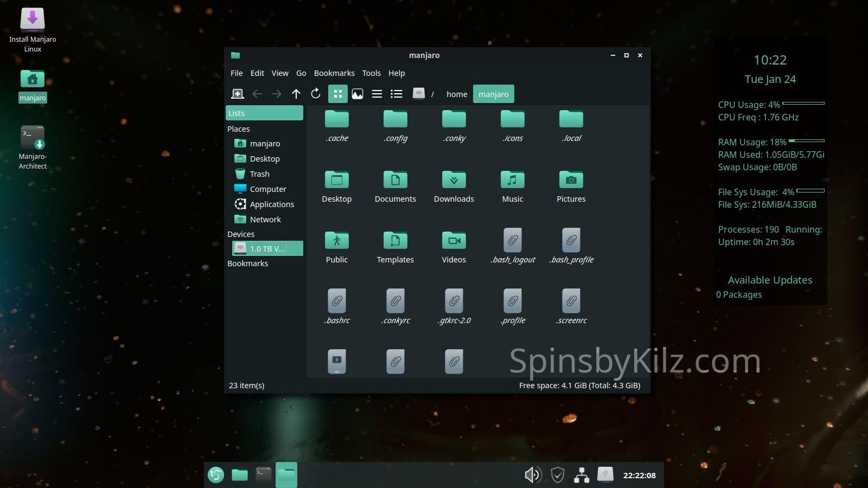
Task: Open a new tab using the toolbar icon
Action: point(238,94)
